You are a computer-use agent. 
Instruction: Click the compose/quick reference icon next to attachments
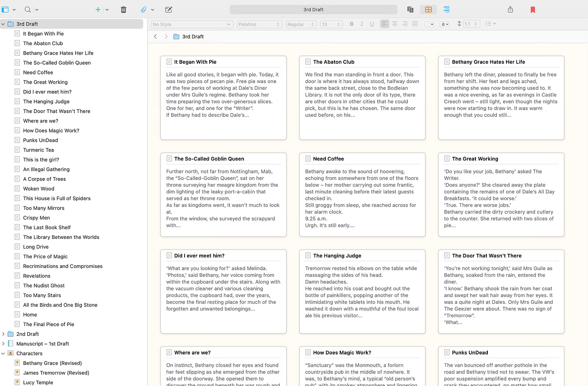tap(168, 9)
